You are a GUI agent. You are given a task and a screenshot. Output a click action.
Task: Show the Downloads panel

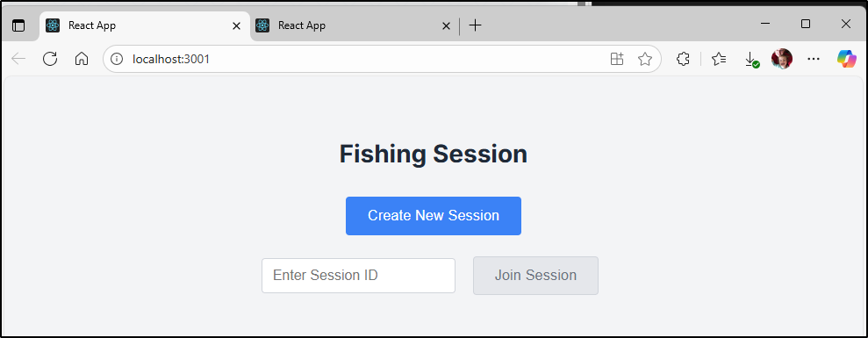751,60
